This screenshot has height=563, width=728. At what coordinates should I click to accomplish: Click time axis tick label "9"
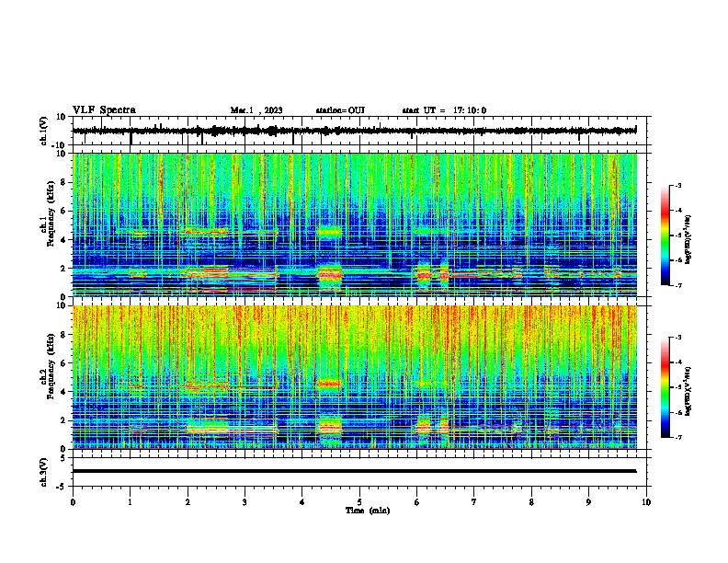coord(588,502)
